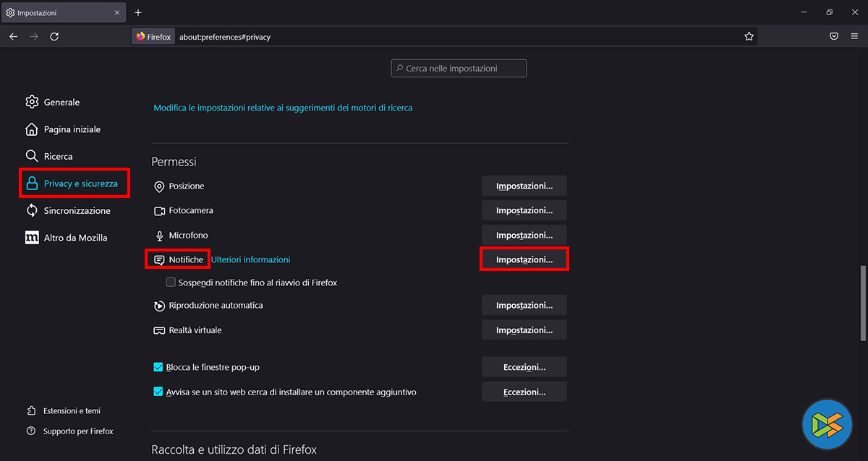The width and height of the screenshot is (868, 461).
Task: Uncheck Blocca le finestre pop-up
Action: (158, 367)
